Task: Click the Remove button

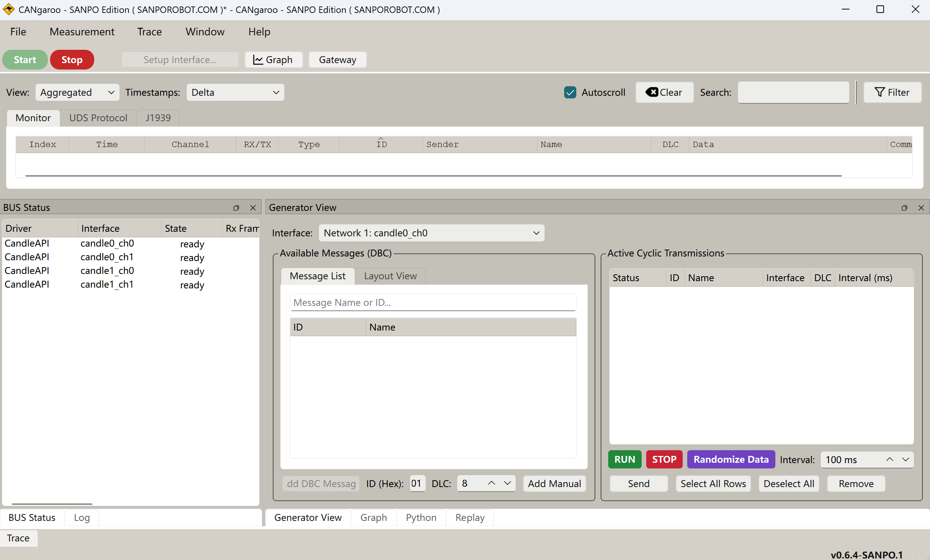Action: click(856, 484)
